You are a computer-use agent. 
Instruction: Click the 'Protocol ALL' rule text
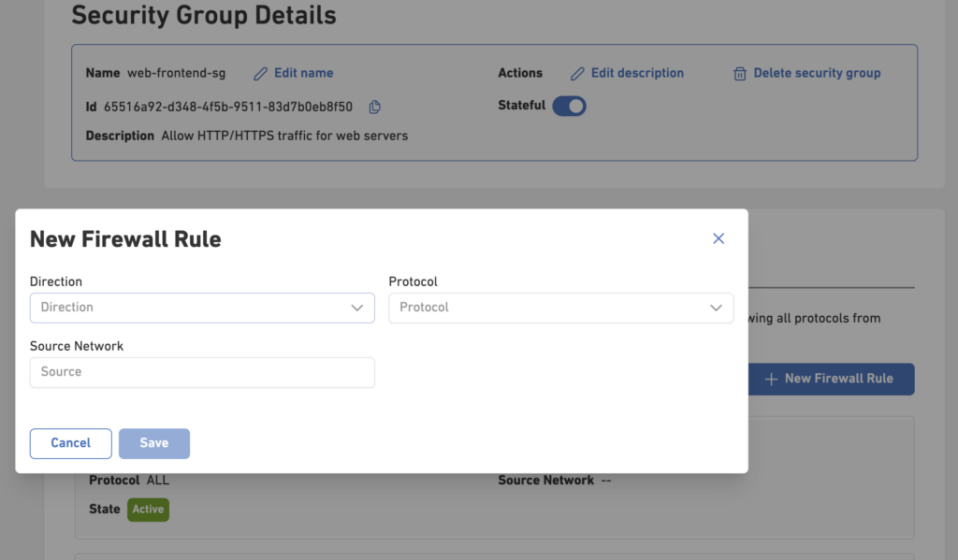coord(129,481)
